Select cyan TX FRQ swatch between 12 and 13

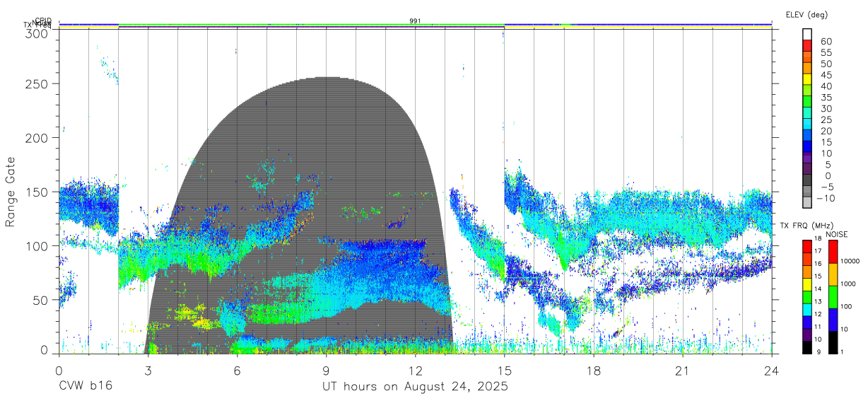807,308
